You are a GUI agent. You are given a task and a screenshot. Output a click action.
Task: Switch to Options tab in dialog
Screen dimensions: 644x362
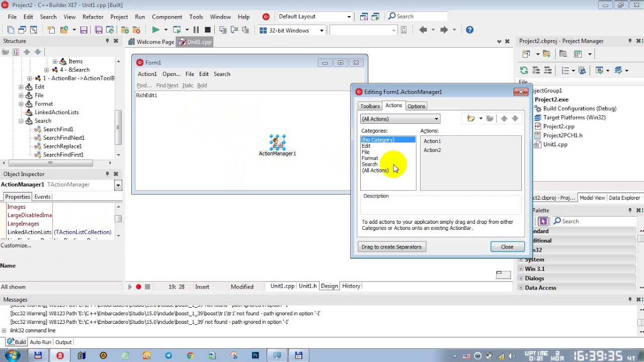[x=416, y=106]
